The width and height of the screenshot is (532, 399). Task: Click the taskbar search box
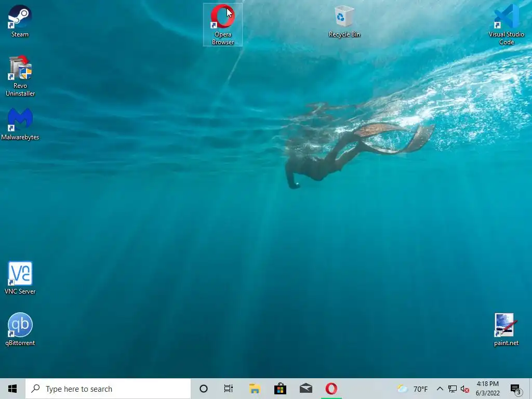pos(108,389)
